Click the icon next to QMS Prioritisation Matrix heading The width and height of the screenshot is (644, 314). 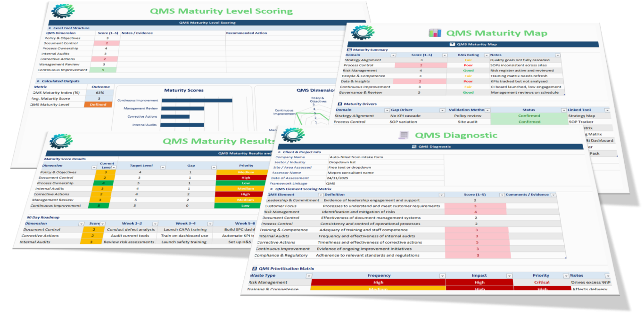[x=254, y=268]
